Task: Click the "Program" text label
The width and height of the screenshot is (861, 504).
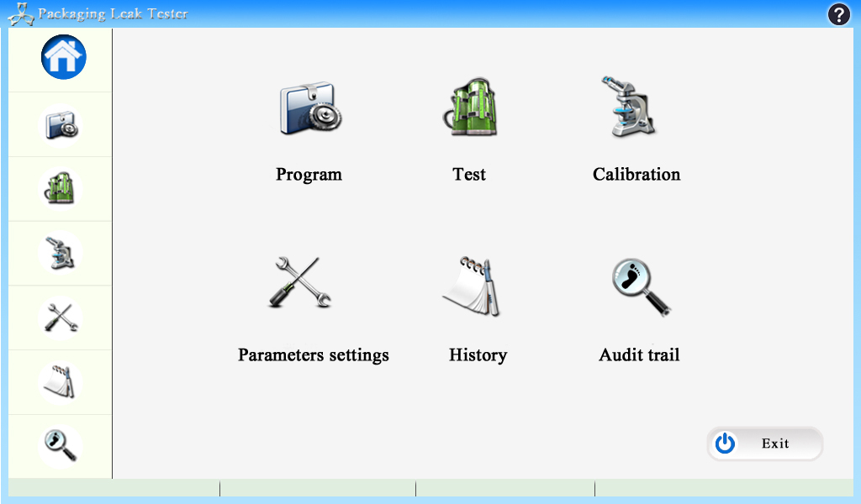Action: point(309,175)
